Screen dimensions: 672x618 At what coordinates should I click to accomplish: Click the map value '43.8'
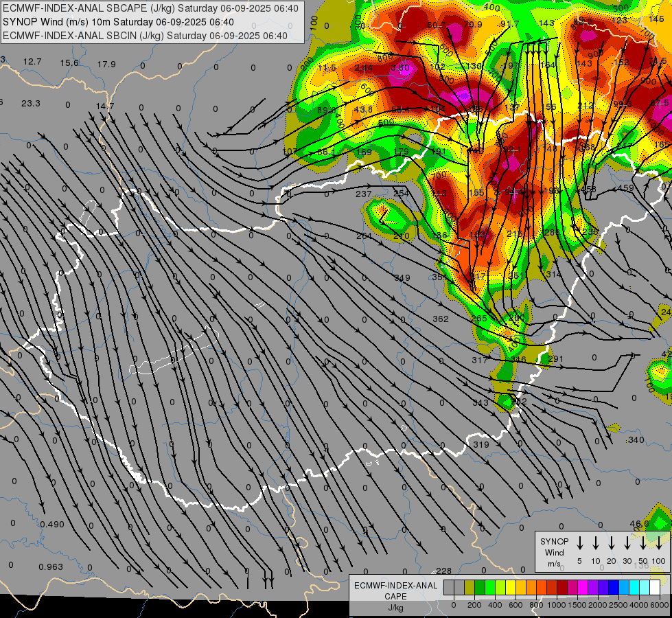click(x=363, y=109)
